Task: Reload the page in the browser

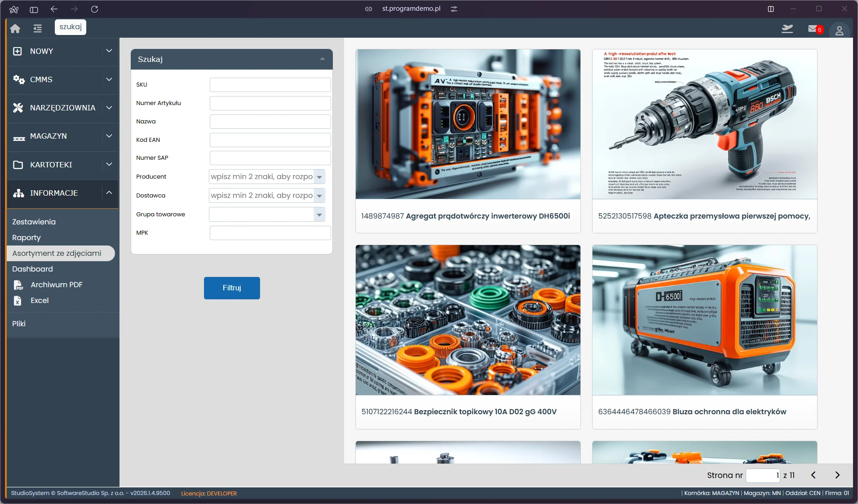Action: [x=94, y=9]
